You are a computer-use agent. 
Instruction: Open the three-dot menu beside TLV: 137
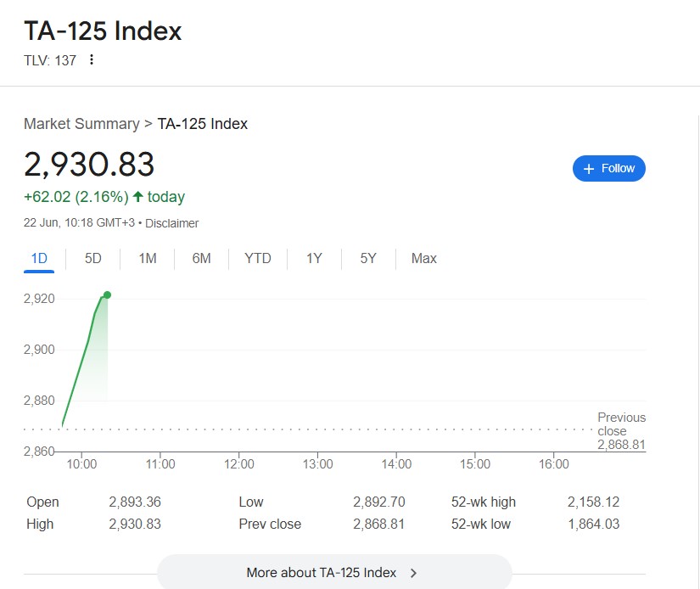[x=92, y=59]
